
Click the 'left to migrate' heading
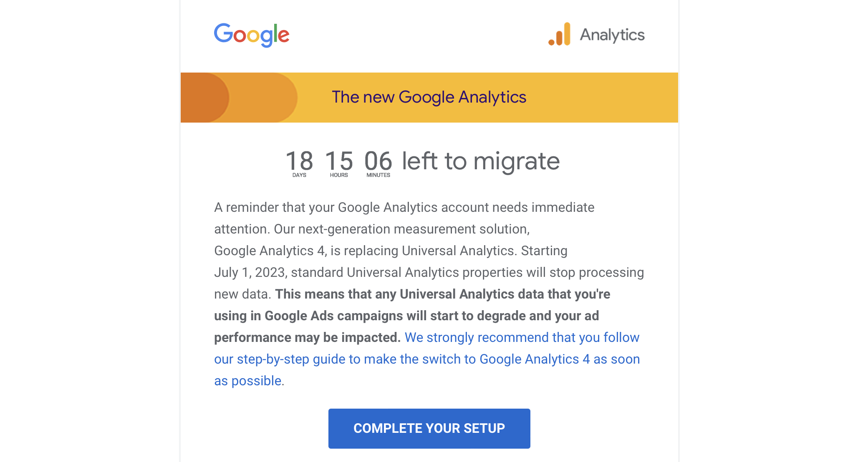481,161
